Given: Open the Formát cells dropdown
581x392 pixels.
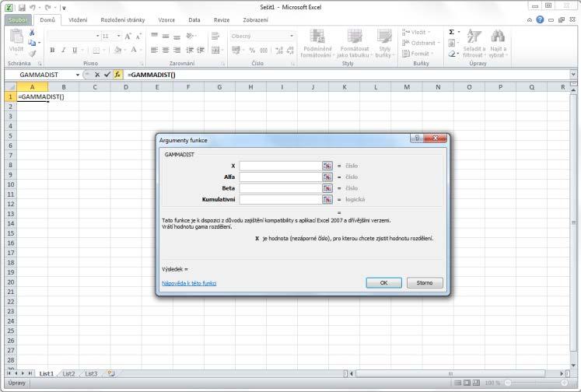Looking at the screenshot, I should pyautogui.click(x=417, y=54).
